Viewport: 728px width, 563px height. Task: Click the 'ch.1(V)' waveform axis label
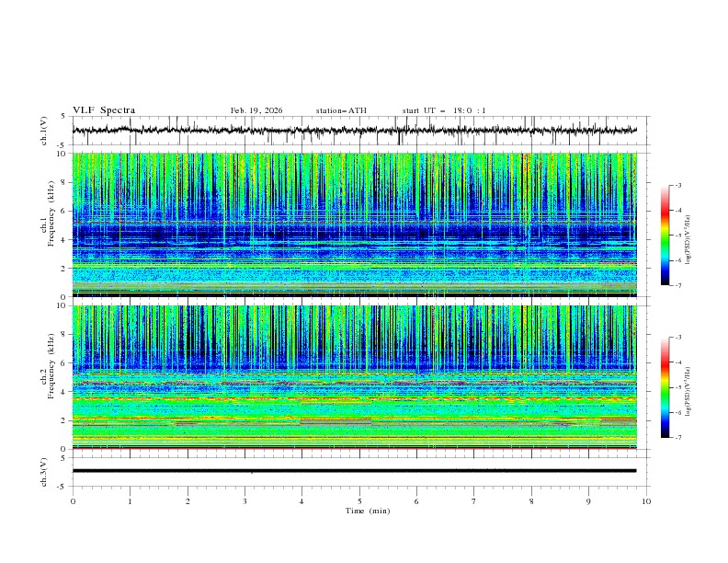43,131
